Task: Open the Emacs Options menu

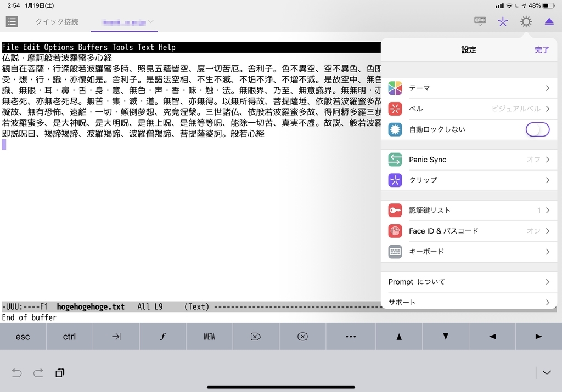Action: coord(59,47)
